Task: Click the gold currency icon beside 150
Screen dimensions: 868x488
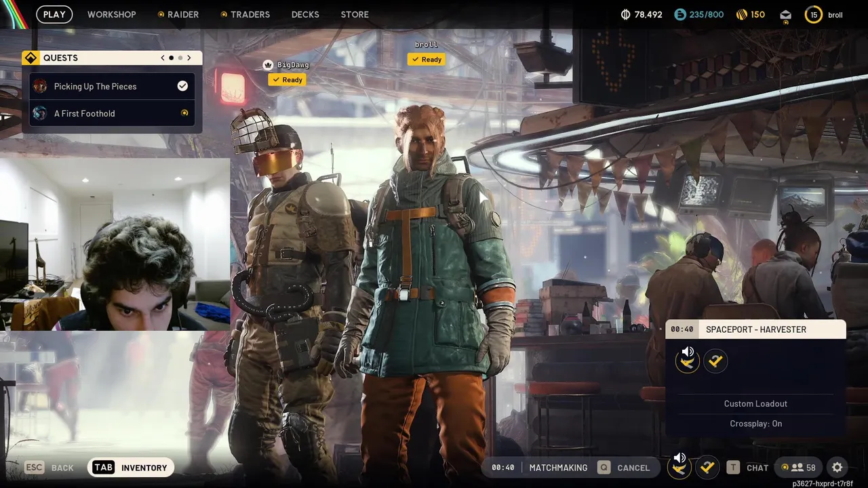Action: tap(741, 14)
